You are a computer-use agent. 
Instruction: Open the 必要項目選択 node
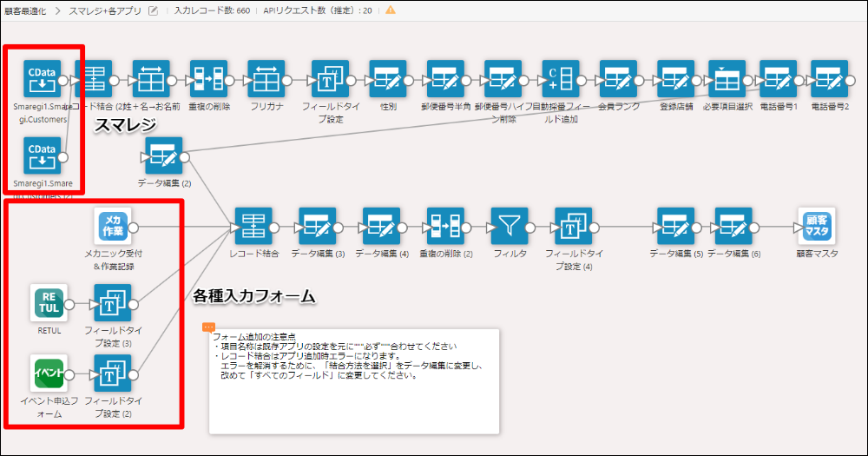point(727,79)
